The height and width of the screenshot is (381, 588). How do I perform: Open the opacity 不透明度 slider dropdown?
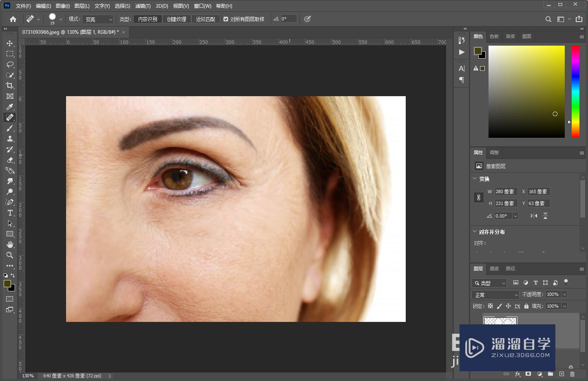tap(564, 294)
